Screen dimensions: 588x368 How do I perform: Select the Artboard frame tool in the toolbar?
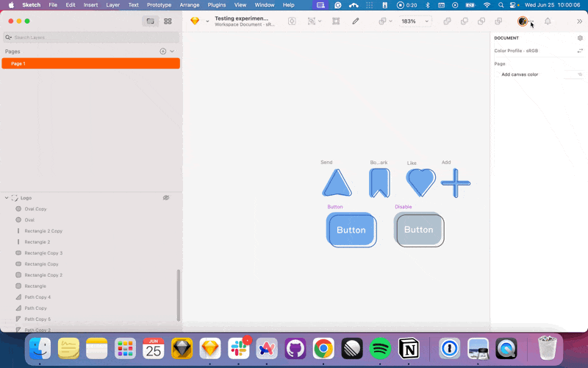pos(336,21)
